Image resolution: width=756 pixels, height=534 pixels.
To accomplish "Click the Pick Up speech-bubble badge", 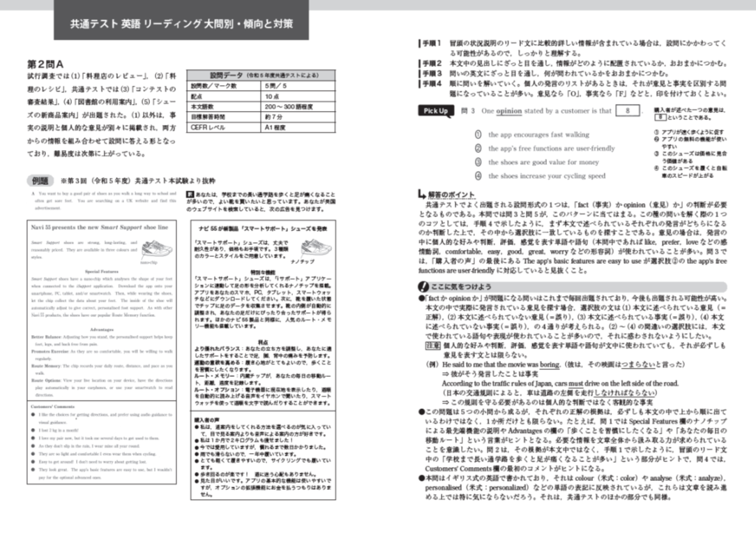I will (x=436, y=111).
